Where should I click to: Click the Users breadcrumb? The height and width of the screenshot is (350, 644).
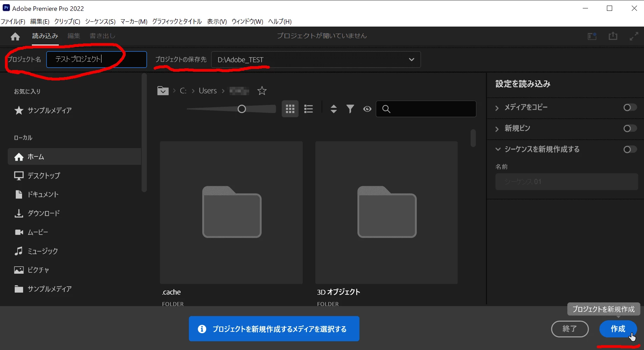(208, 91)
